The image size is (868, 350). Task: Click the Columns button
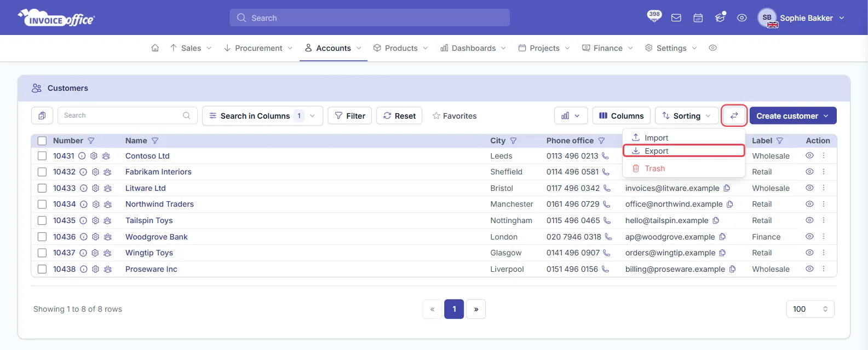622,115
